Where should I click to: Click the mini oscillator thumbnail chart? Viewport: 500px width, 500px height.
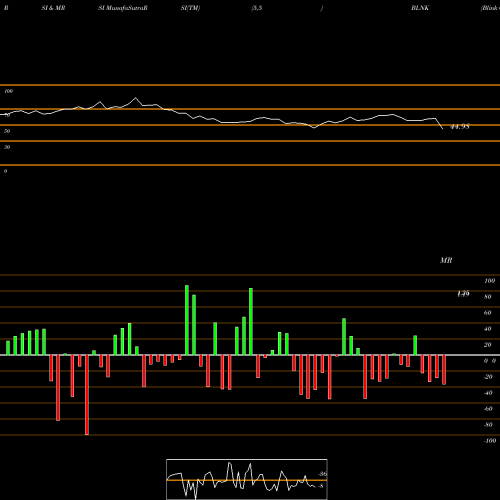tap(247, 479)
